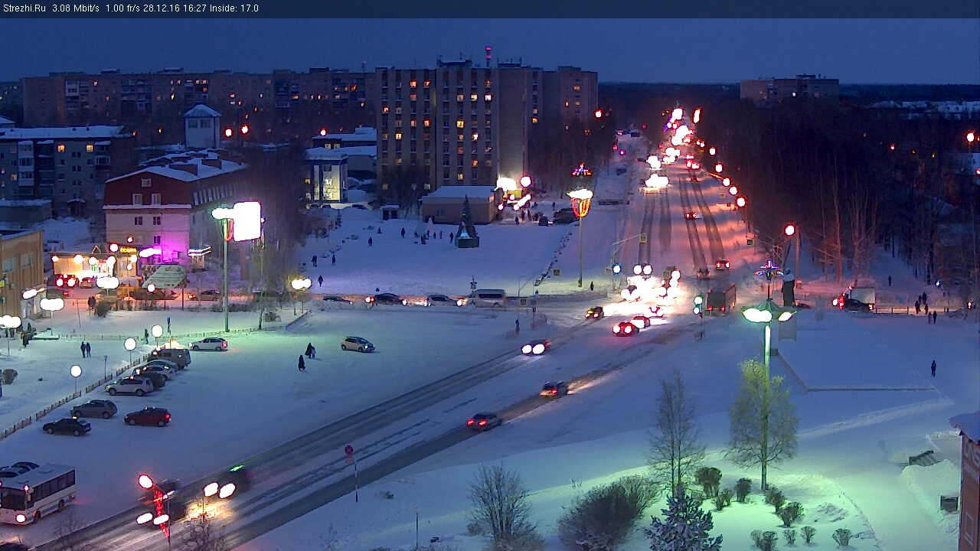Click the Strezhi.Ru overlay label
Viewport: 980px width, 551px height.
[x=24, y=8]
